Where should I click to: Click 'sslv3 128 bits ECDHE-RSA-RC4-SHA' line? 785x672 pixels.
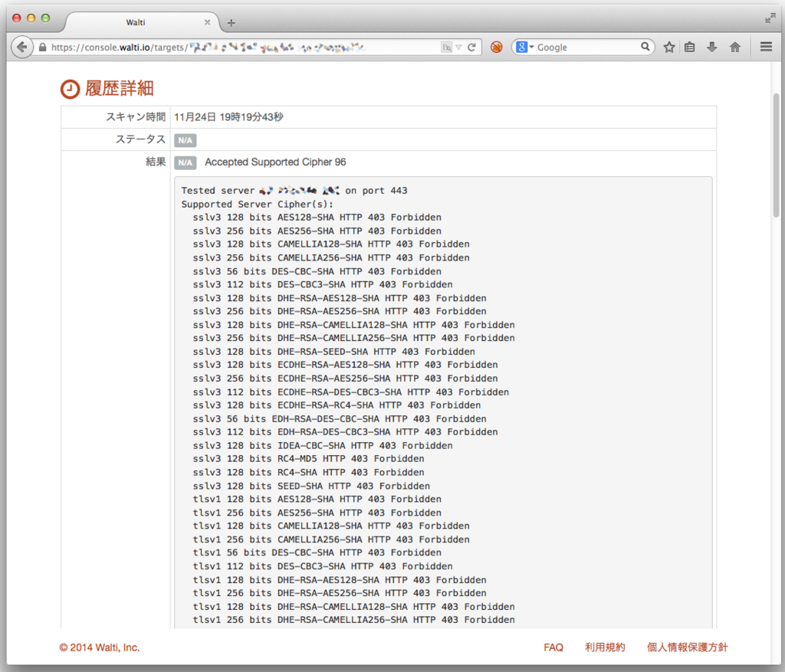(x=337, y=405)
